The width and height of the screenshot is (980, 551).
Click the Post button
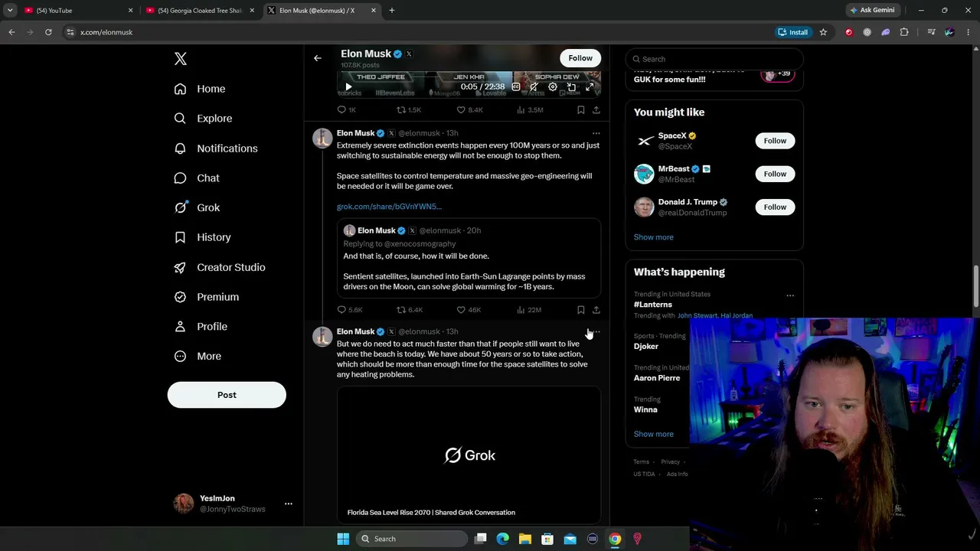[227, 395]
